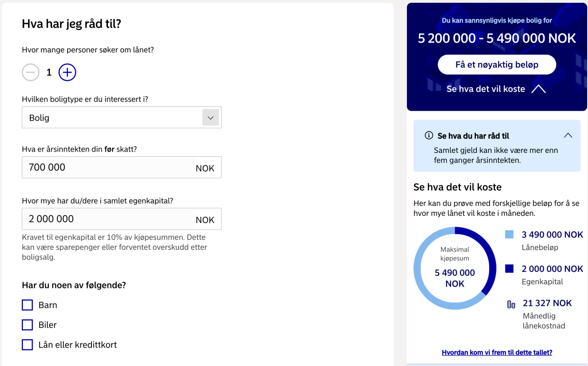Click the dropdown arrow in the housing type box
588x366 pixels.
[210, 118]
